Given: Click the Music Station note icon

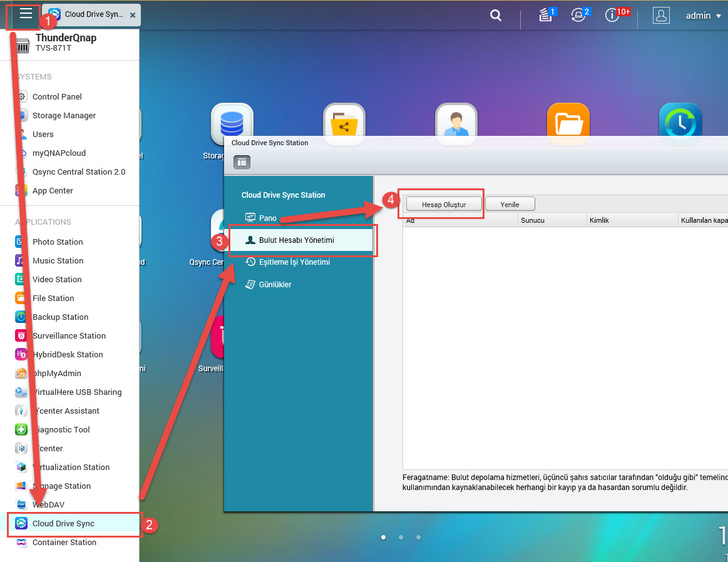Looking at the screenshot, I should coord(21,260).
